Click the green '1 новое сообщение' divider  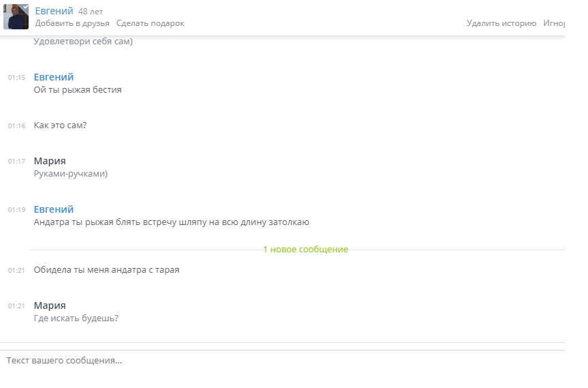coord(306,249)
